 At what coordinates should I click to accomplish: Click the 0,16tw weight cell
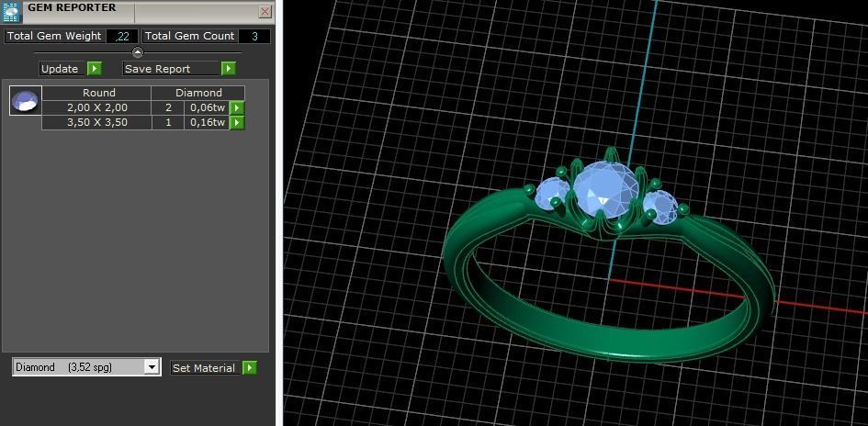pyautogui.click(x=207, y=122)
